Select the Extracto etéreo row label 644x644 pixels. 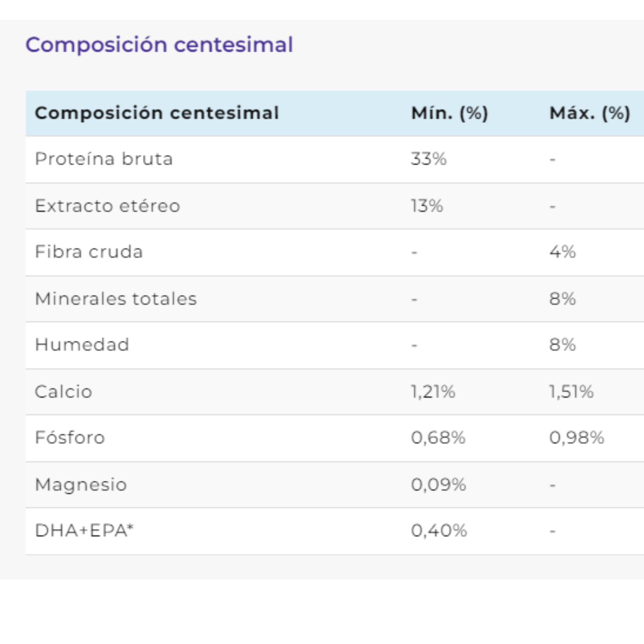pyautogui.click(x=107, y=206)
